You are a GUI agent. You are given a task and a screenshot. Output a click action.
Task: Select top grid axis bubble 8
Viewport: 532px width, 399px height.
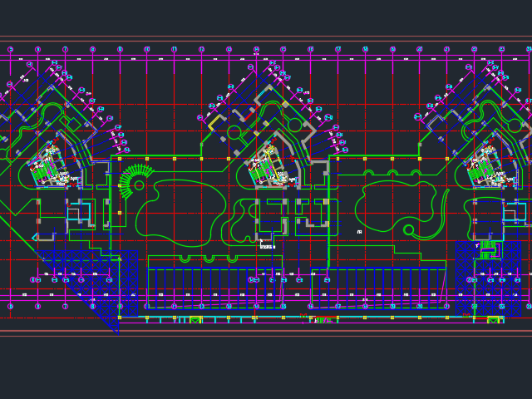click(92, 50)
